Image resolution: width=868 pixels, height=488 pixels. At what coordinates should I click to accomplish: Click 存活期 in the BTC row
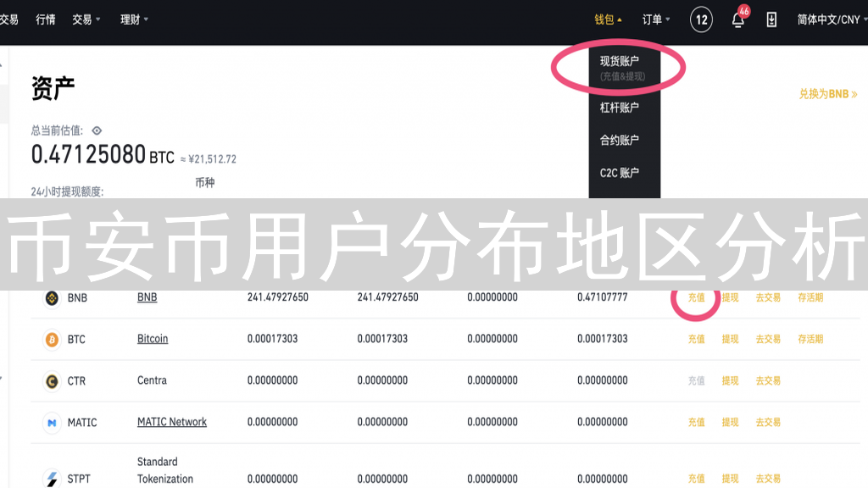pyautogui.click(x=810, y=339)
